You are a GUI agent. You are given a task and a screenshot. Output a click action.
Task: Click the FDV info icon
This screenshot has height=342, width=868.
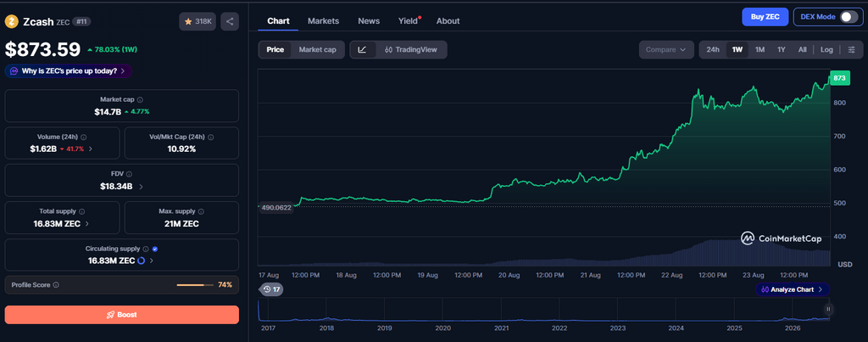click(x=129, y=174)
